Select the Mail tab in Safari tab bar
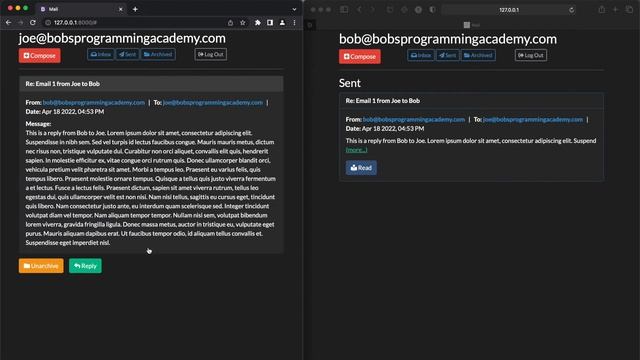 click(x=471, y=25)
